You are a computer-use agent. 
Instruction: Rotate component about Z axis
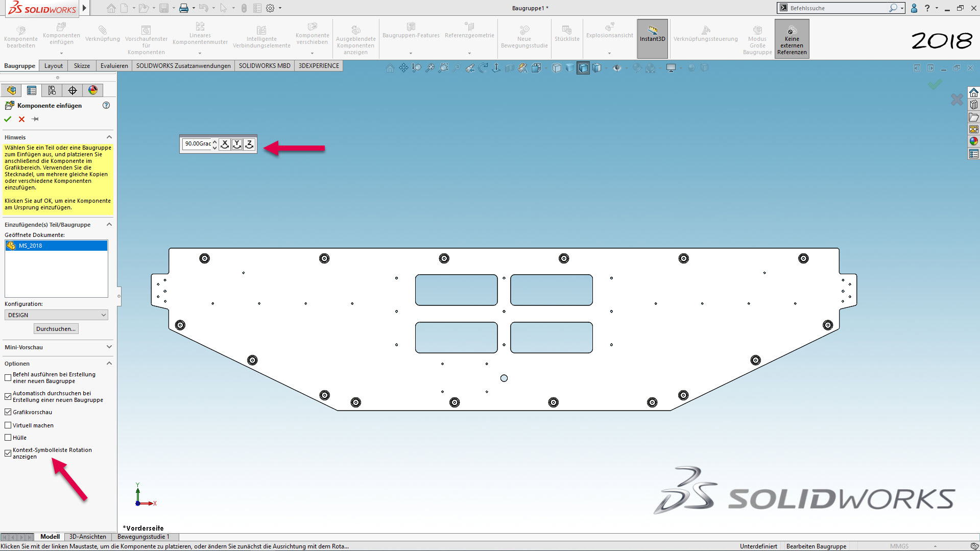(249, 144)
